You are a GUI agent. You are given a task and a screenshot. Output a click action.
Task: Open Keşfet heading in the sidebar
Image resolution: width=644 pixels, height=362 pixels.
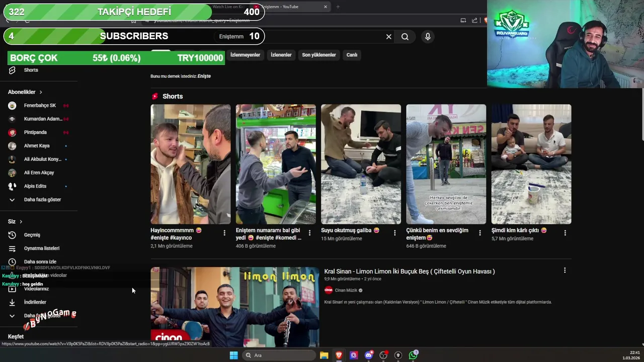[16, 336]
